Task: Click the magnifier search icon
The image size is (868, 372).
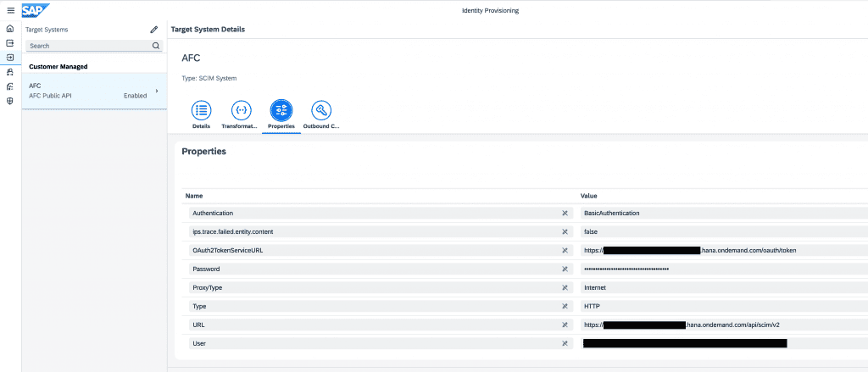Action: pos(156,46)
